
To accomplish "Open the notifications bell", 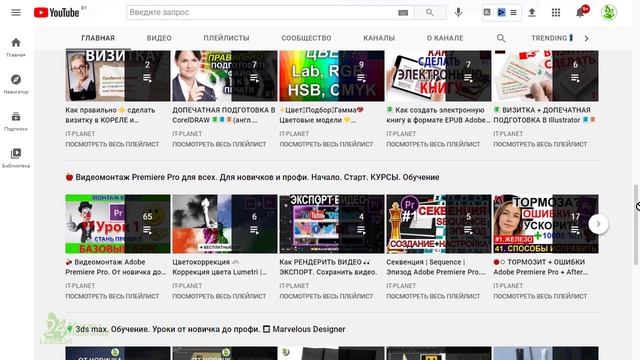I will [x=580, y=13].
